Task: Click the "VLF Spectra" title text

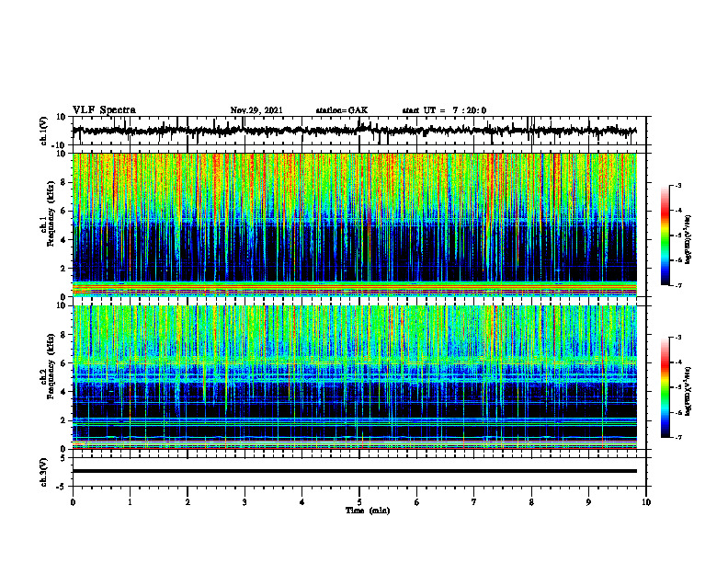Action: pos(104,110)
